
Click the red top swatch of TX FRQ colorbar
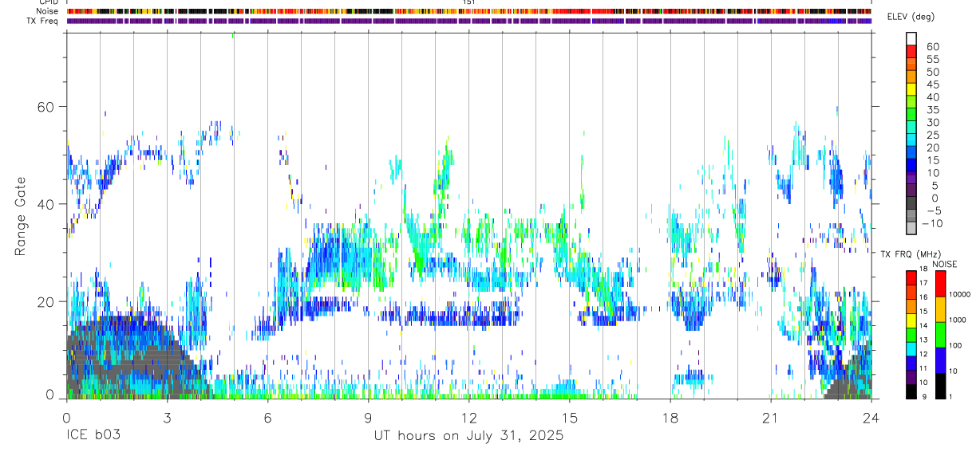point(911,277)
